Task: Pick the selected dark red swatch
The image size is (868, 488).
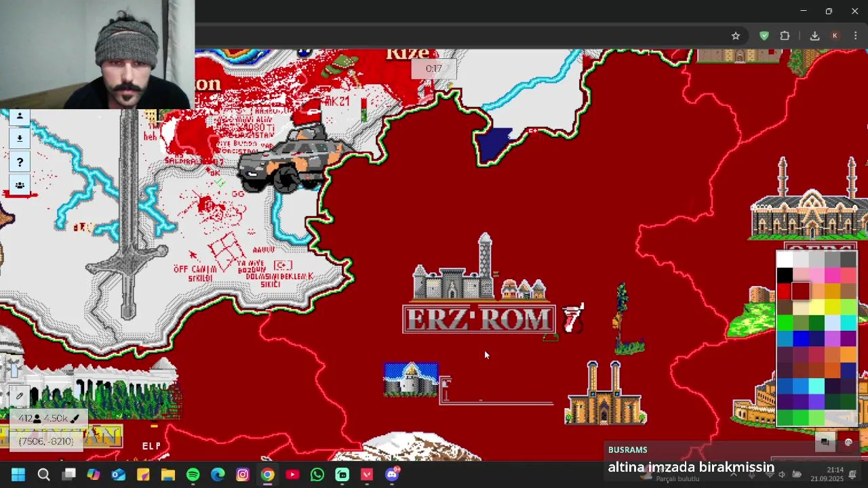Action: click(x=801, y=291)
